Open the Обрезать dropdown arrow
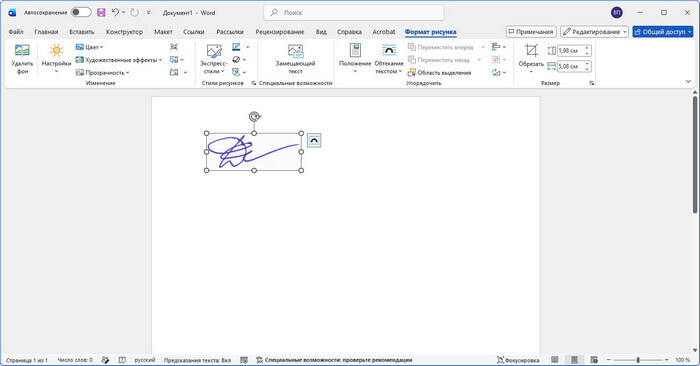 click(531, 71)
